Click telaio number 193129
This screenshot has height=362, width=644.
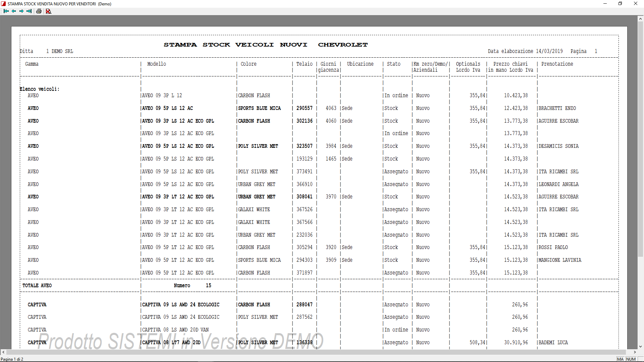tap(304, 159)
